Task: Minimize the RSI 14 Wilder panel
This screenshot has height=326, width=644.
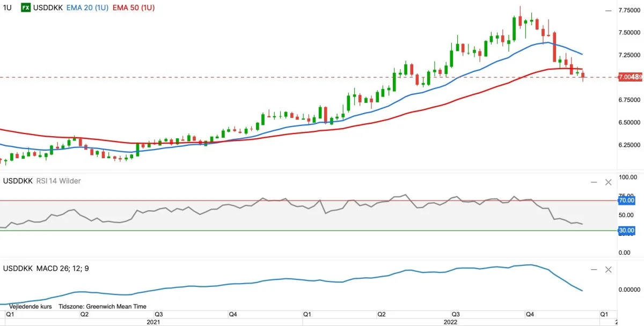Action: click(594, 182)
